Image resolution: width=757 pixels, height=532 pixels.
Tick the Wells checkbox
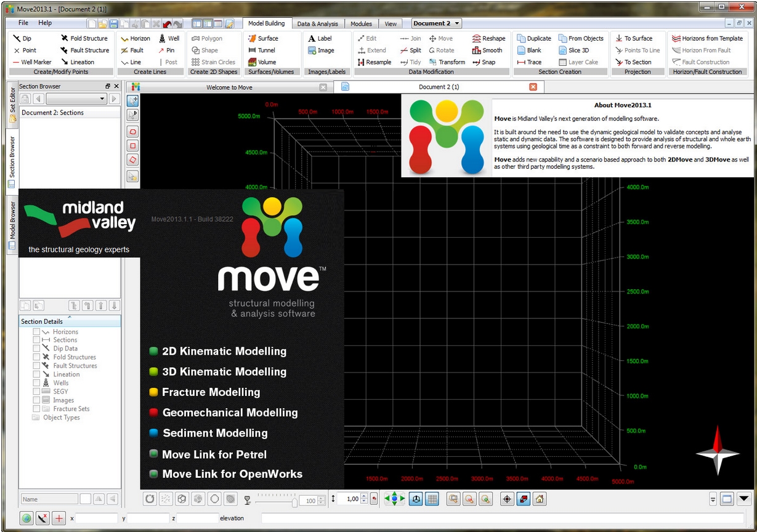[x=36, y=383]
